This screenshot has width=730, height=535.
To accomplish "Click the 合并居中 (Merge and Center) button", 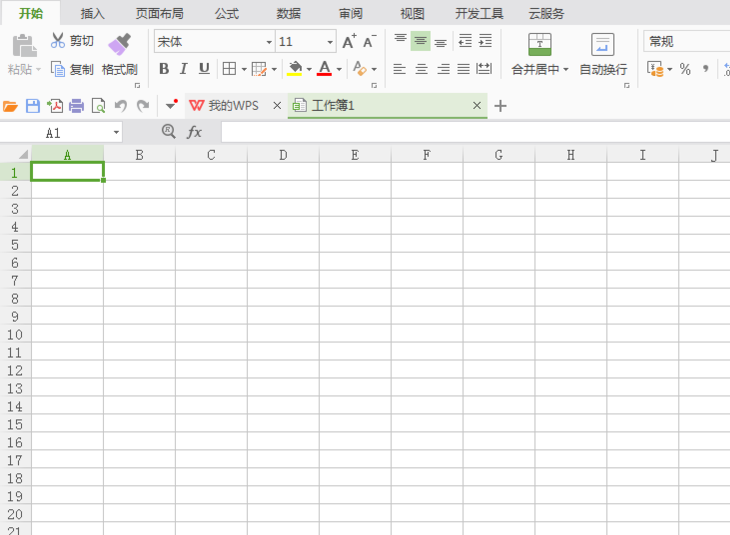I will point(539,54).
